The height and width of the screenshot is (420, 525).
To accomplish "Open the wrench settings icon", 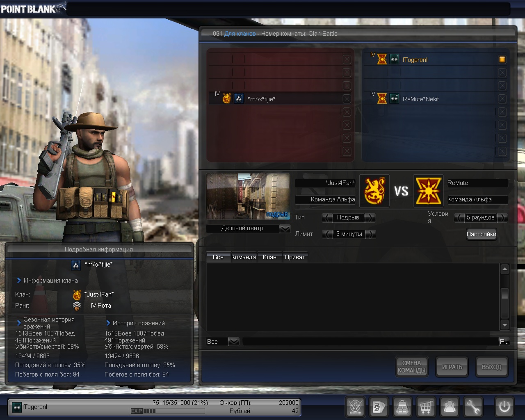I will pos(473,407).
